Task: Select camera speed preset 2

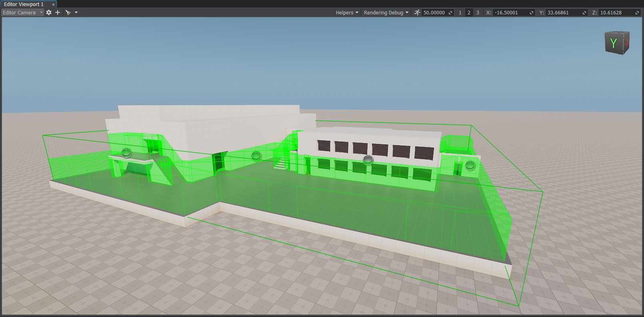Action: (469, 13)
